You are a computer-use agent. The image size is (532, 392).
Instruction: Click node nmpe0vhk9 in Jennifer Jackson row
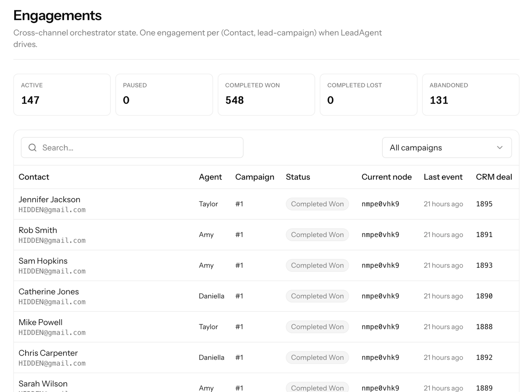pyautogui.click(x=380, y=204)
